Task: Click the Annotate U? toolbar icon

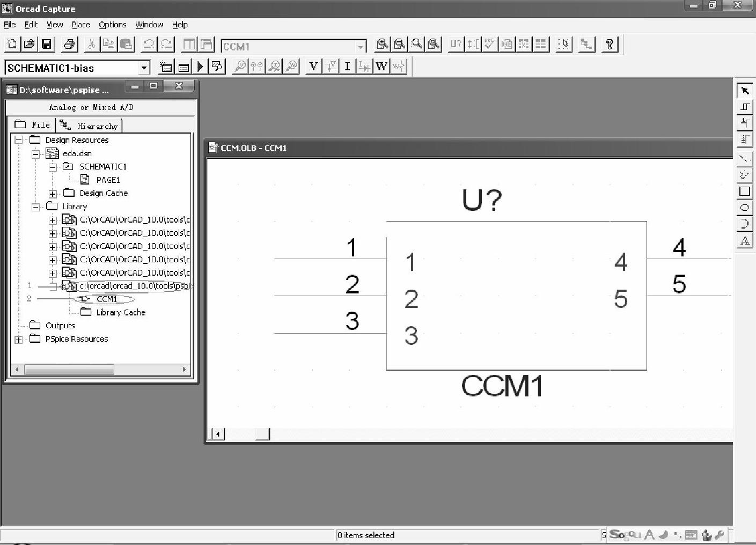Action: click(456, 45)
